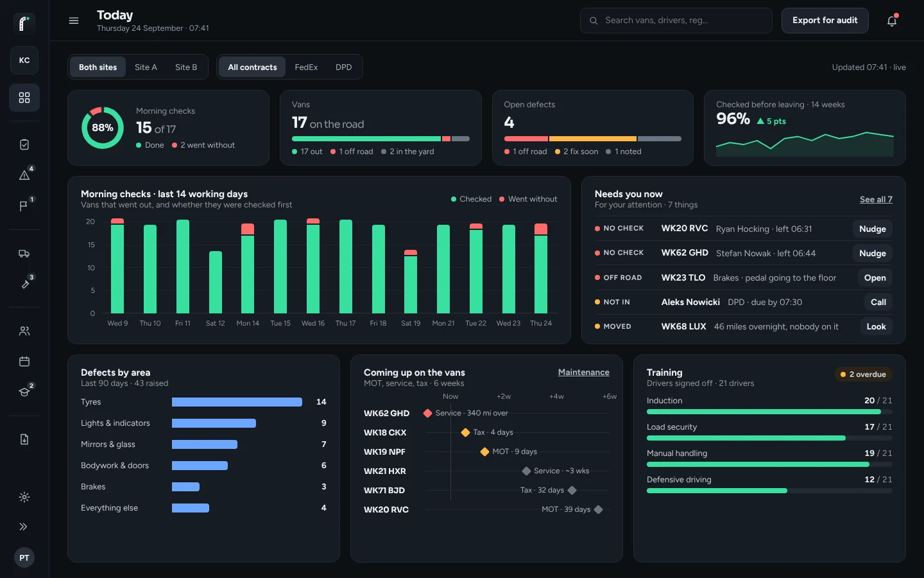Open defects warning triangle icon

pos(24,175)
